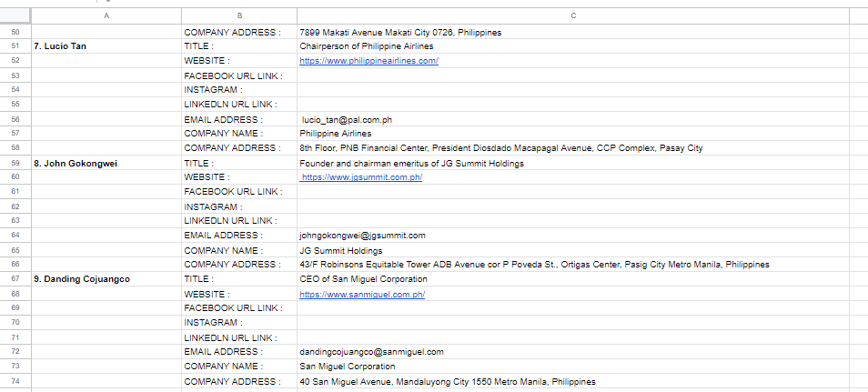Select the '7899 Makati Avenue' address cell

pos(573,32)
